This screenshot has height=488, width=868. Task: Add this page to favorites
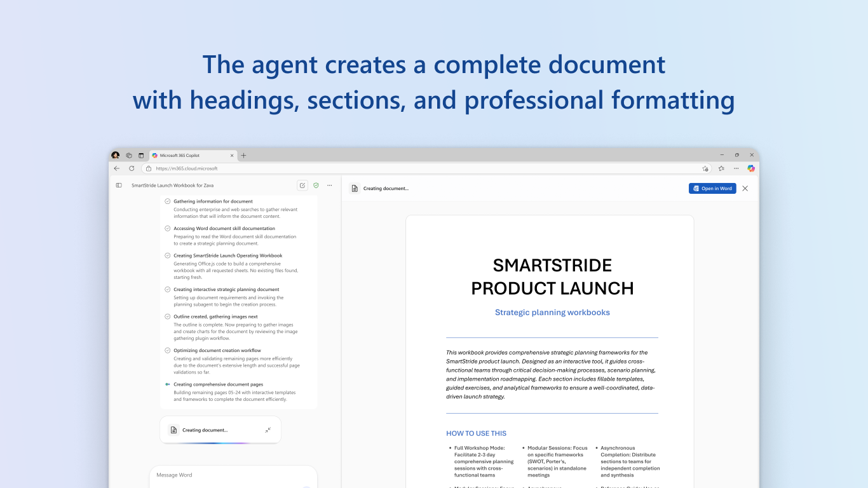[x=705, y=168]
